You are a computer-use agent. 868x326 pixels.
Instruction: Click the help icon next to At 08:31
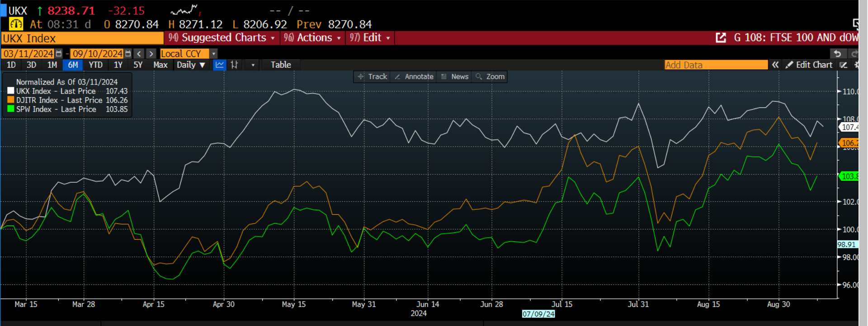click(16, 24)
